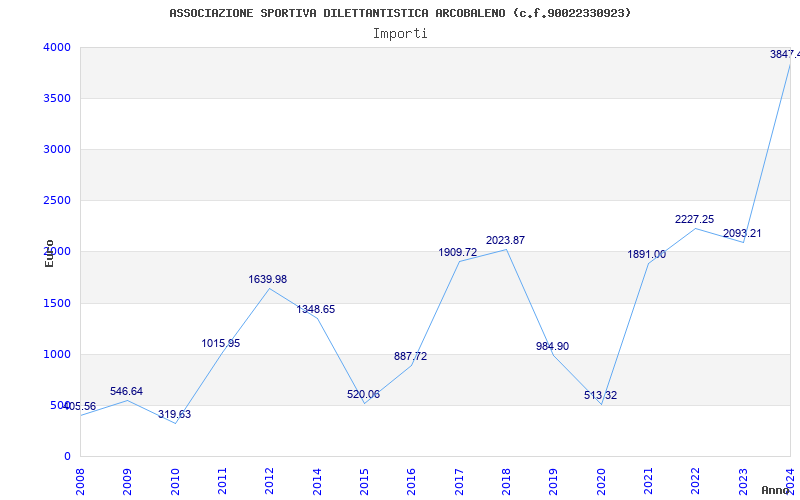Click the 1500 y-axis tick label
The image size is (800, 500).
[55, 304]
